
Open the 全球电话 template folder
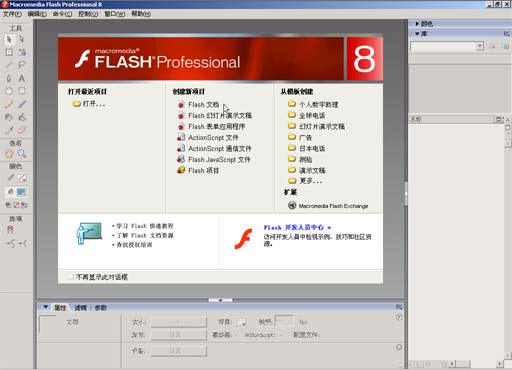306,115
